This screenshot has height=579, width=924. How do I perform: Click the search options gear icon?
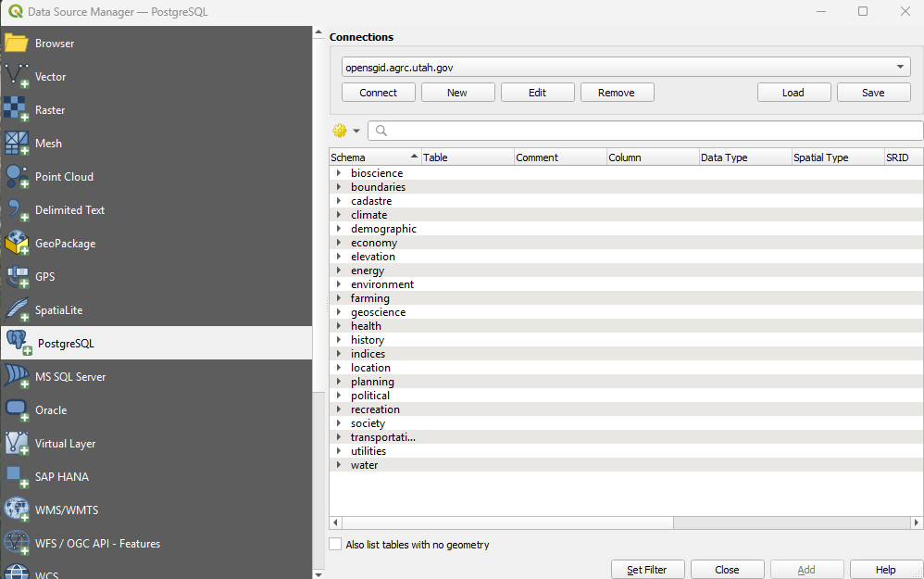coord(340,131)
